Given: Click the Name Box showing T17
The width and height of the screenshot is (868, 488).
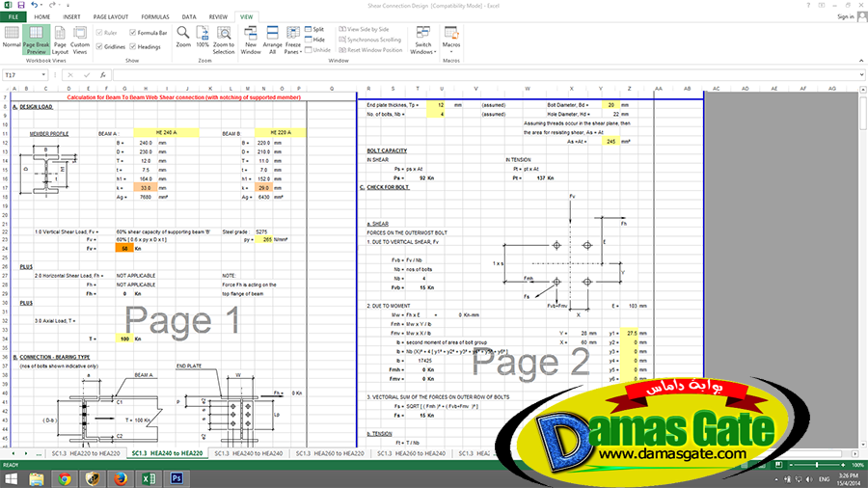Looking at the screenshot, I should pyautogui.click(x=21, y=74).
